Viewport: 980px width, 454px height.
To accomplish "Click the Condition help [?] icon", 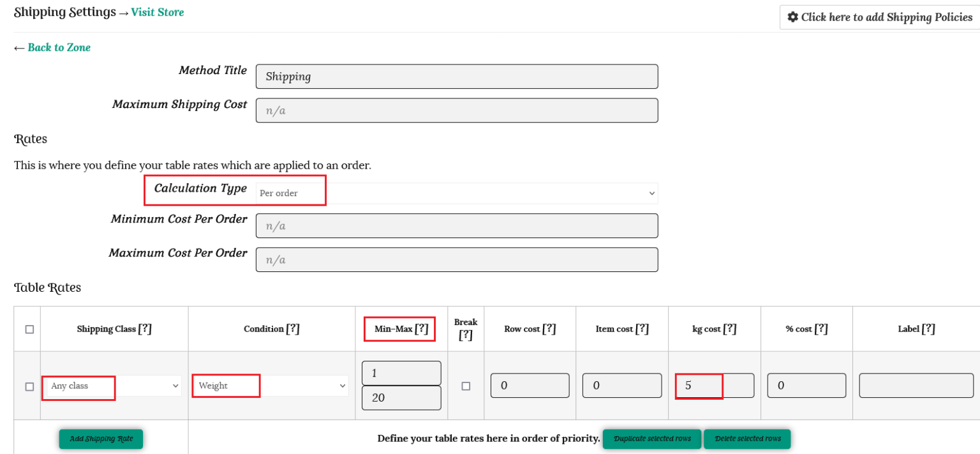I will [292, 329].
